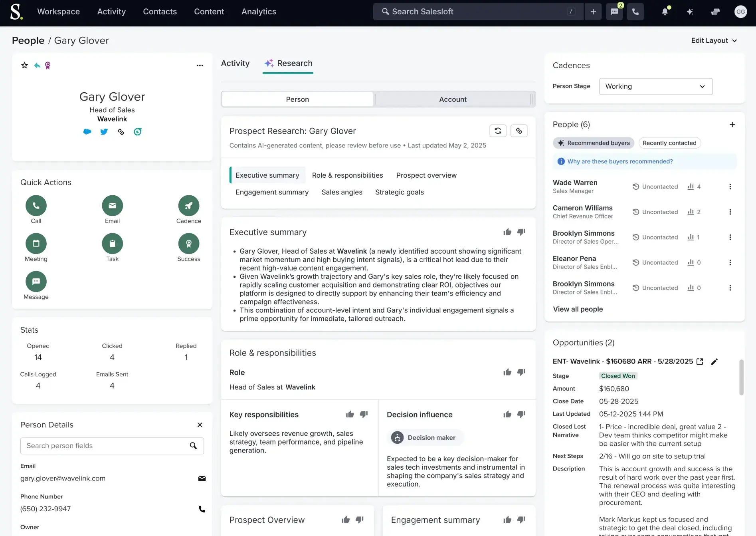Switch to the Activity tab
Image resolution: width=756 pixels, height=536 pixels.
[235, 63]
